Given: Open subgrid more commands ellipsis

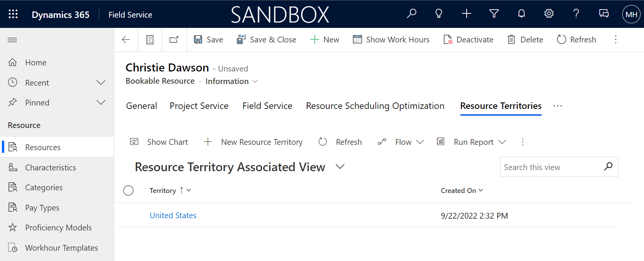Looking at the screenshot, I should coord(523,142).
